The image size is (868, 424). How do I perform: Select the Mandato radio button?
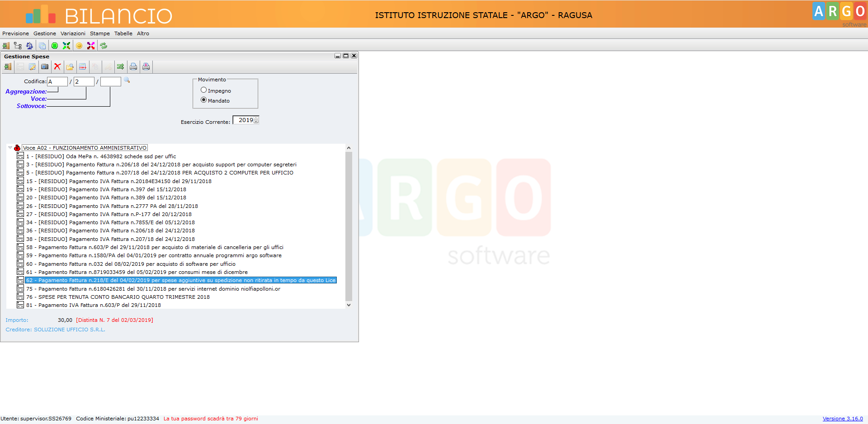click(x=203, y=100)
